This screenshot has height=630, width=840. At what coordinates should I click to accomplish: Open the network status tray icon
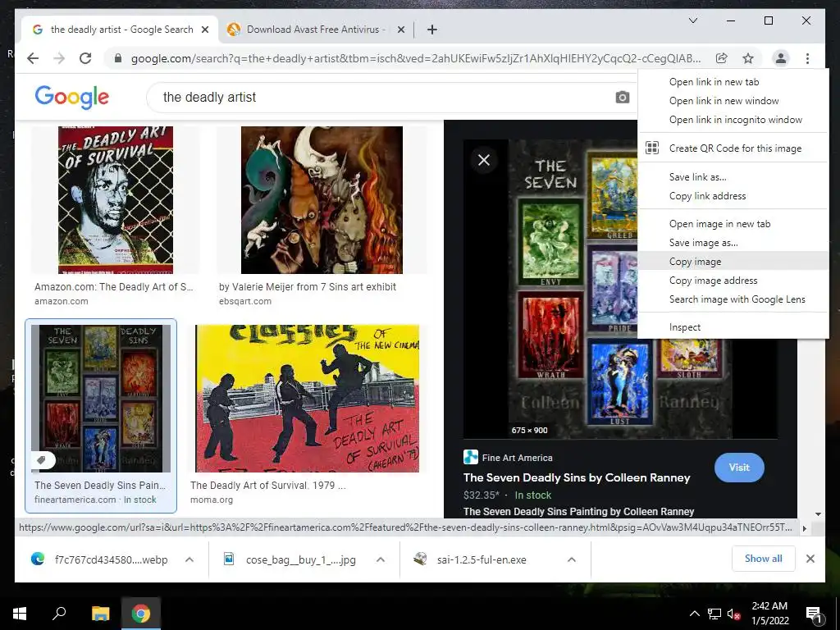point(714,614)
